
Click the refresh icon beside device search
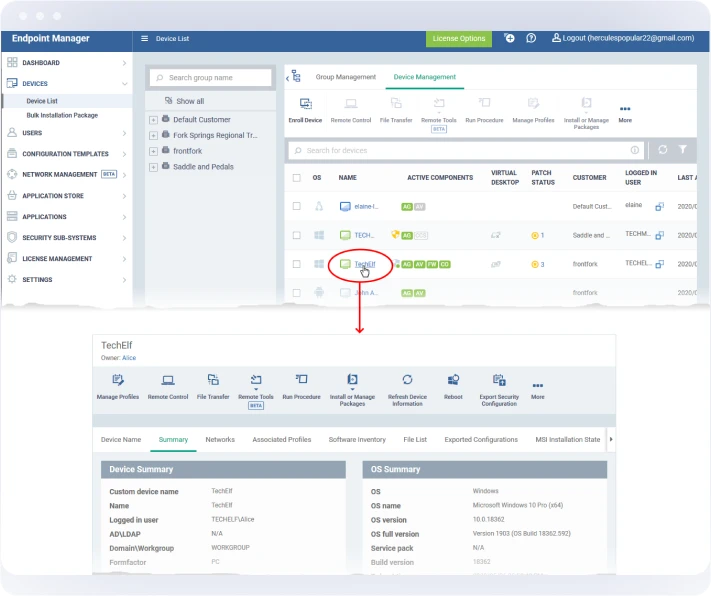tap(661, 150)
